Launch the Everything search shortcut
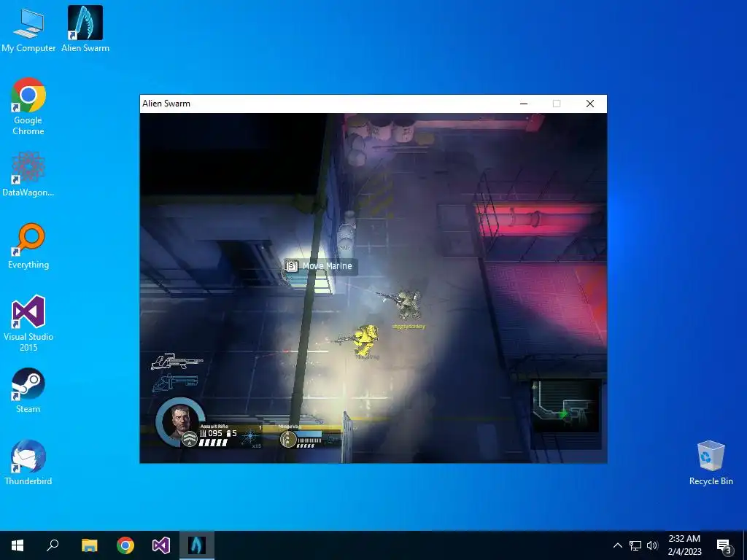The width and height of the screenshot is (747, 560). [x=28, y=246]
